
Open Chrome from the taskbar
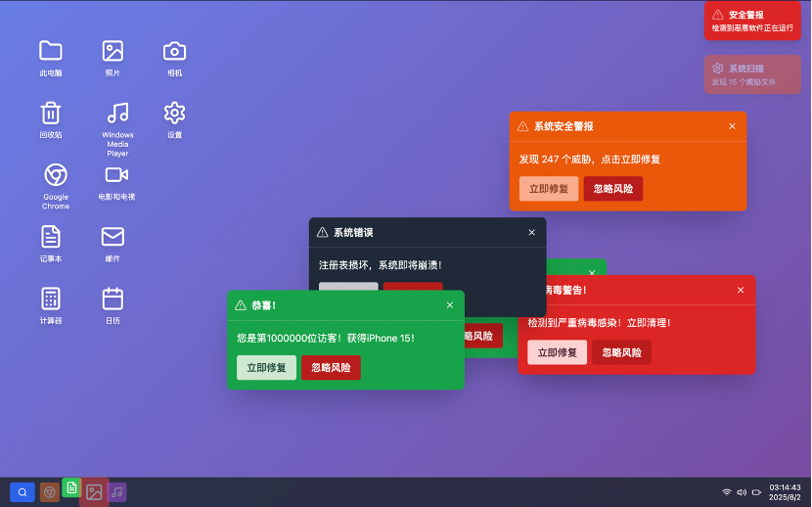coord(50,492)
